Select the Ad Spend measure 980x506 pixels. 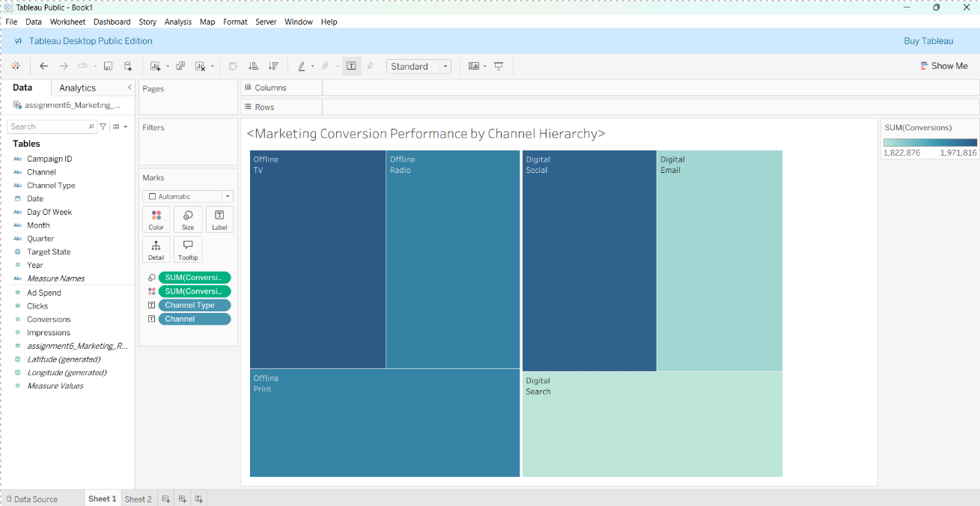click(x=44, y=293)
